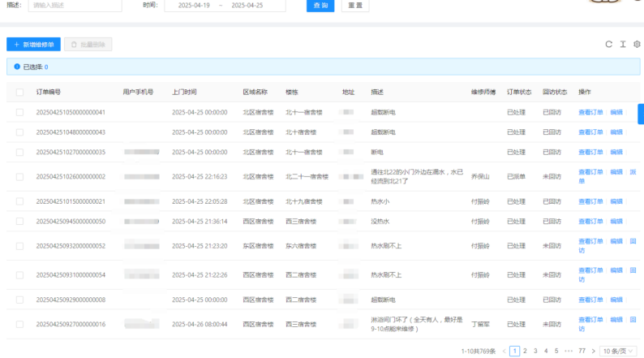This screenshot has height=358, width=644.
Task: Check the row for order 20250425105000000041
Action: 19,112
